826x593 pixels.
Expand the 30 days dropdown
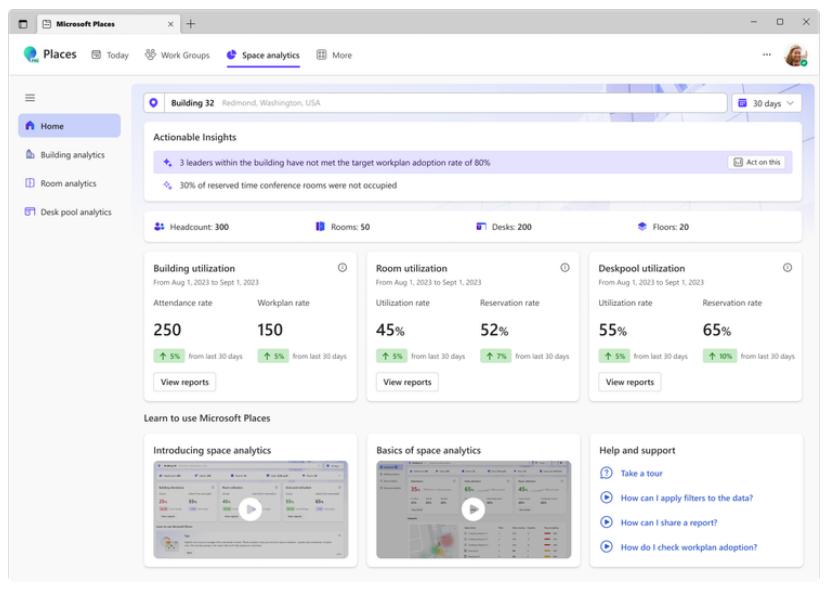(x=766, y=103)
